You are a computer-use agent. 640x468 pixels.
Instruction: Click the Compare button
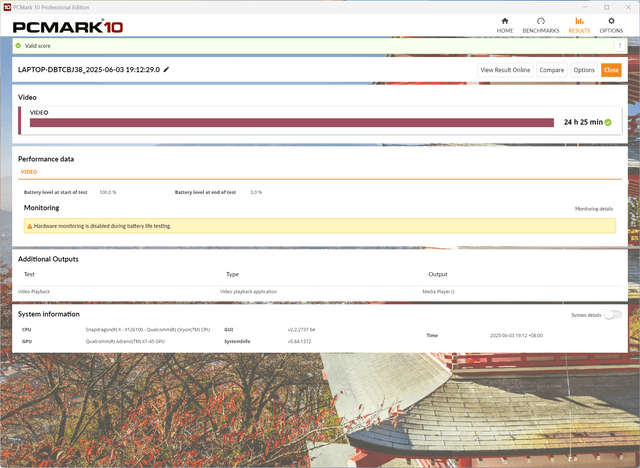(x=551, y=70)
